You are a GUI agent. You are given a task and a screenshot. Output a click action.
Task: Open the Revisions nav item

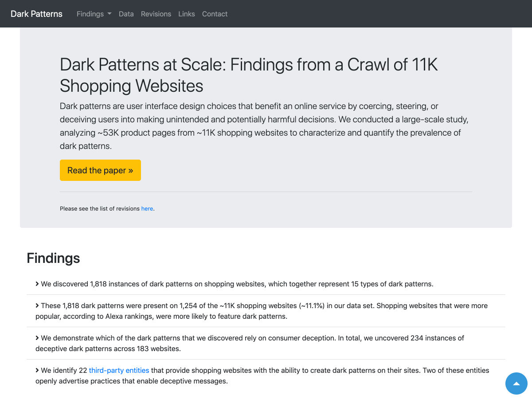[156, 14]
